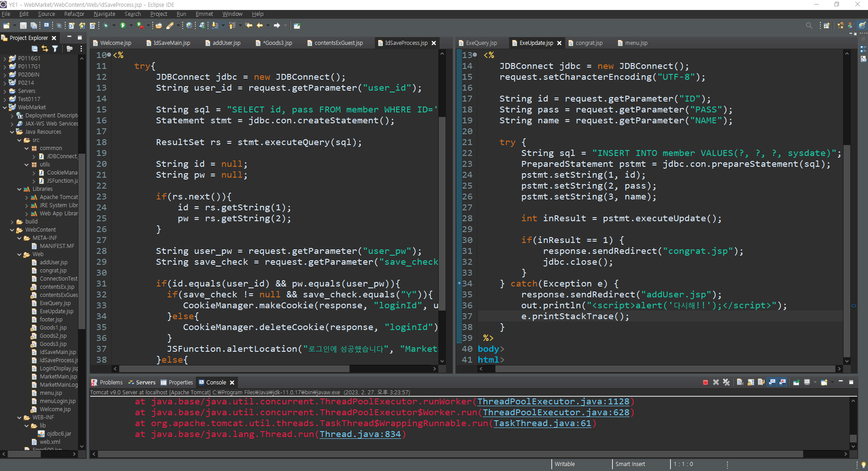Open ThreadPoolExecutor.java:628 stack trace link
Image resolution: width=868 pixels, height=471 pixels.
[556, 413]
